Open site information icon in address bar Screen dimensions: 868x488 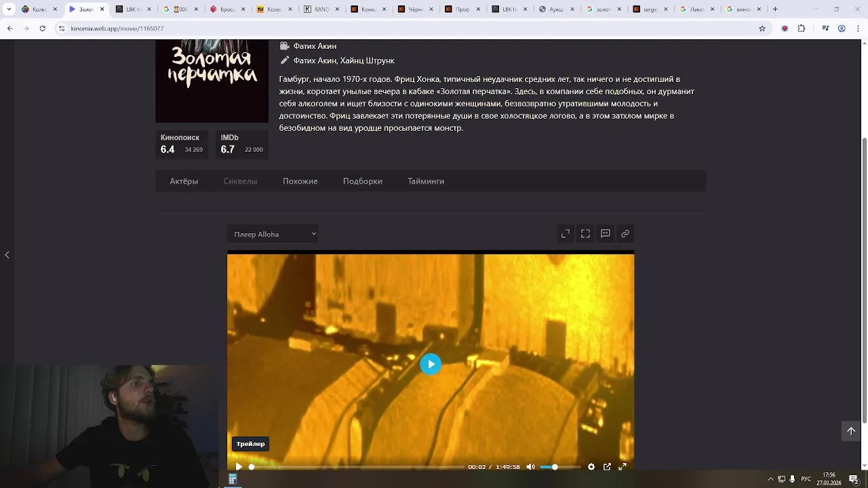(62, 28)
